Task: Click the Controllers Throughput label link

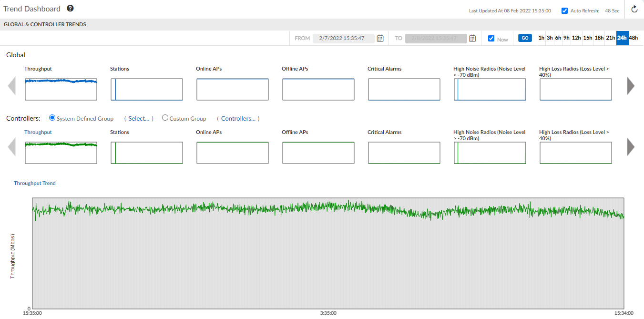Action: pos(38,132)
